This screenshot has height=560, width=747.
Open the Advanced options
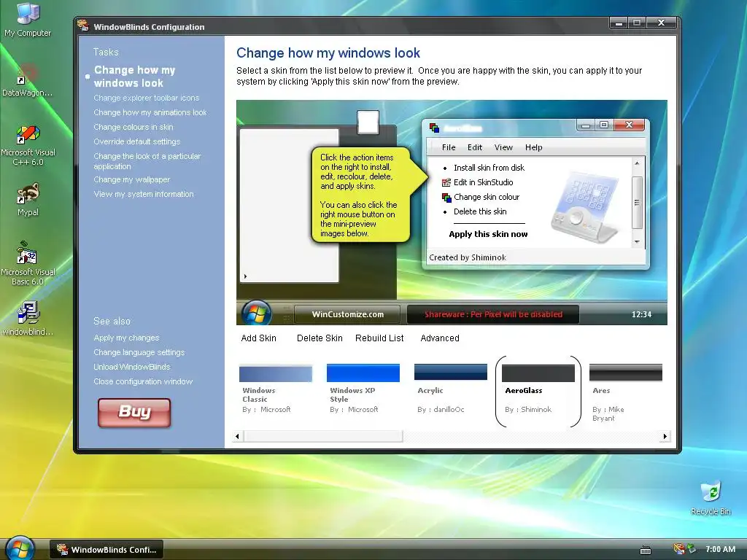[440, 338]
